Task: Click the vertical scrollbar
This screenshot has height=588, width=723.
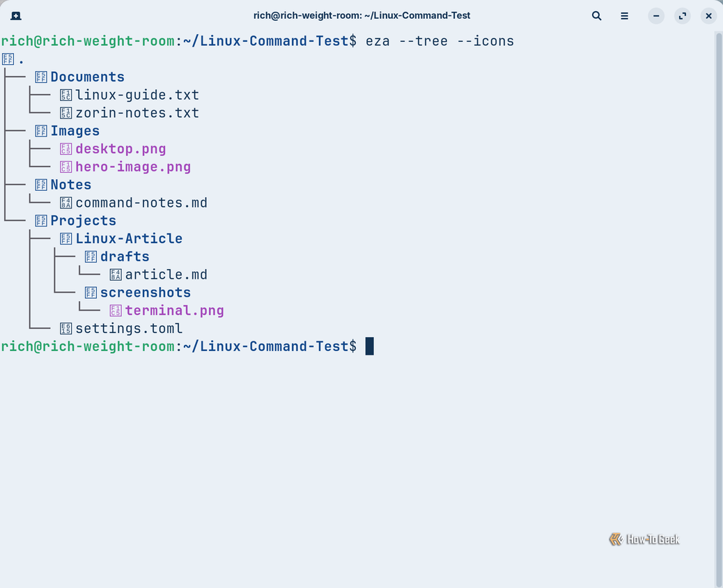Action: (718, 309)
